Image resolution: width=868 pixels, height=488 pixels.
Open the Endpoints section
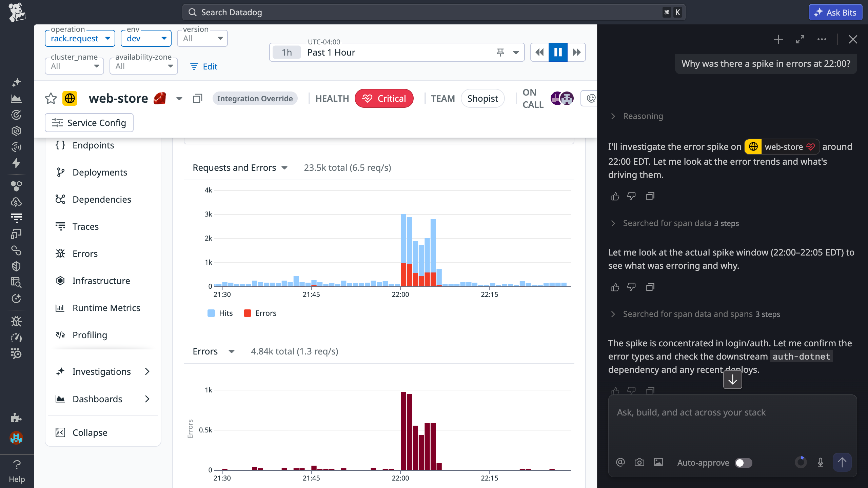click(103, 145)
